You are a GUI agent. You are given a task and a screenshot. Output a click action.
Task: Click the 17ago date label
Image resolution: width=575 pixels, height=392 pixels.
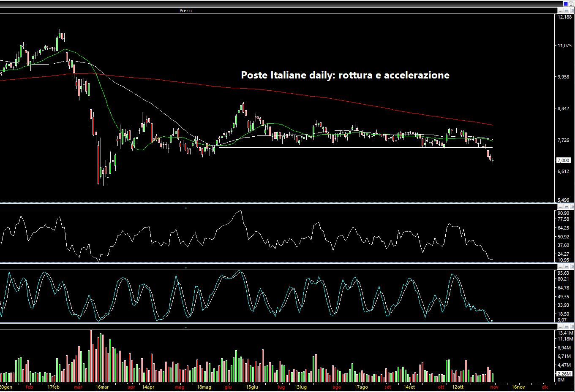coord(361,387)
